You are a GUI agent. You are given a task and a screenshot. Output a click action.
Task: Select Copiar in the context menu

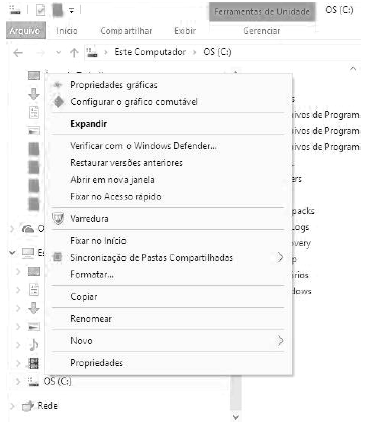[169, 297]
